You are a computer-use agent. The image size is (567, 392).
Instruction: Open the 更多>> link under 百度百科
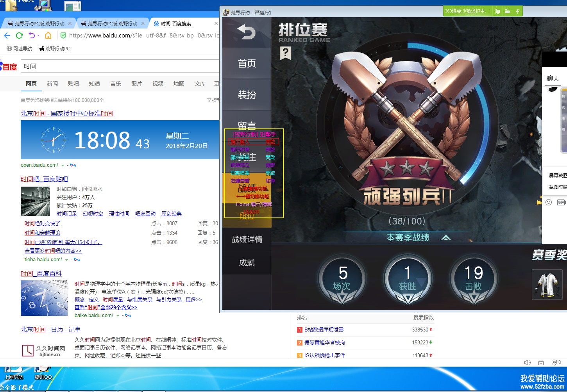click(x=194, y=299)
